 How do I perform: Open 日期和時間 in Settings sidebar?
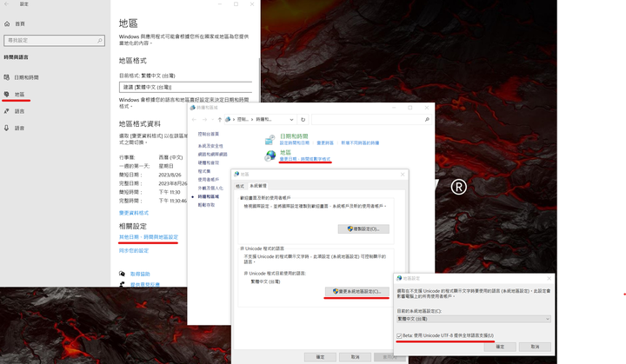pyautogui.click(x=26, y=77)
